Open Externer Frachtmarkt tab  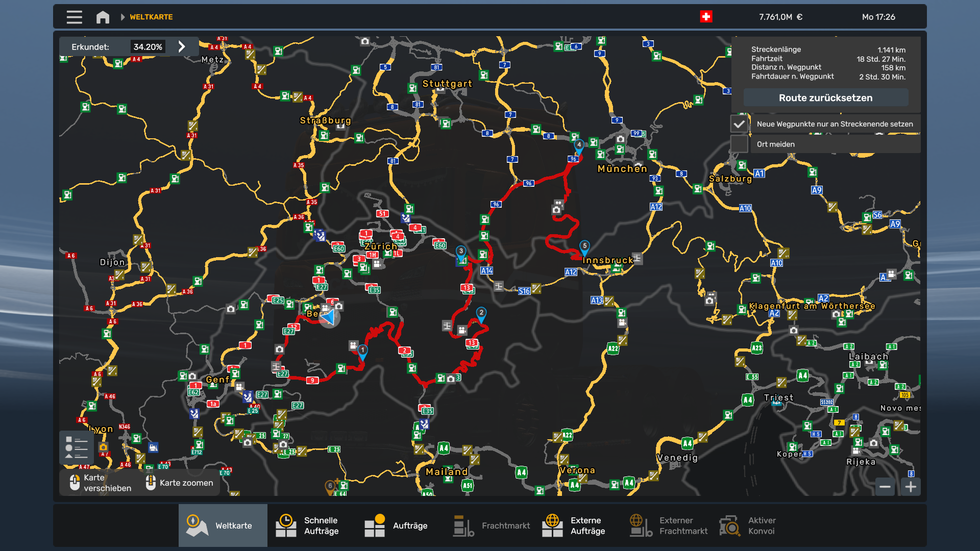(x=667, y=525)
